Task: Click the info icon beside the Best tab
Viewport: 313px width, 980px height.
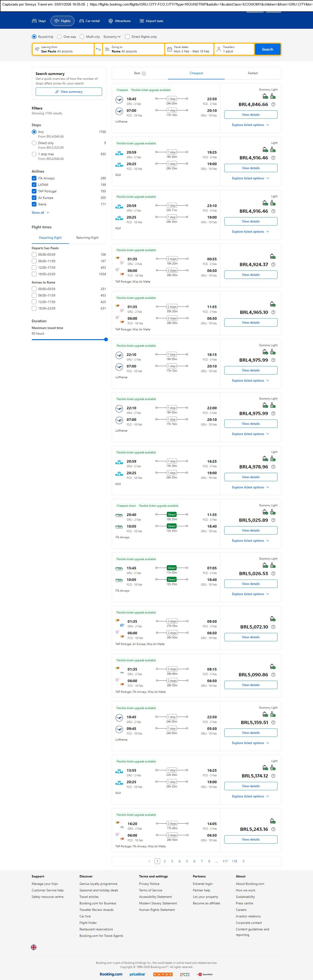Action: pyautogui.click(x=144, y=73)
